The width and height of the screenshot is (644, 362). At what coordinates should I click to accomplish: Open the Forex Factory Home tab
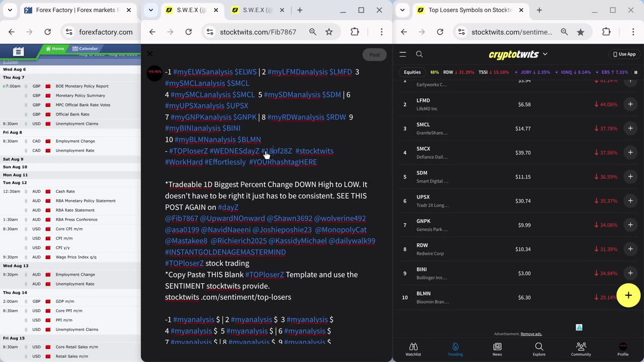tap(55, 49)
